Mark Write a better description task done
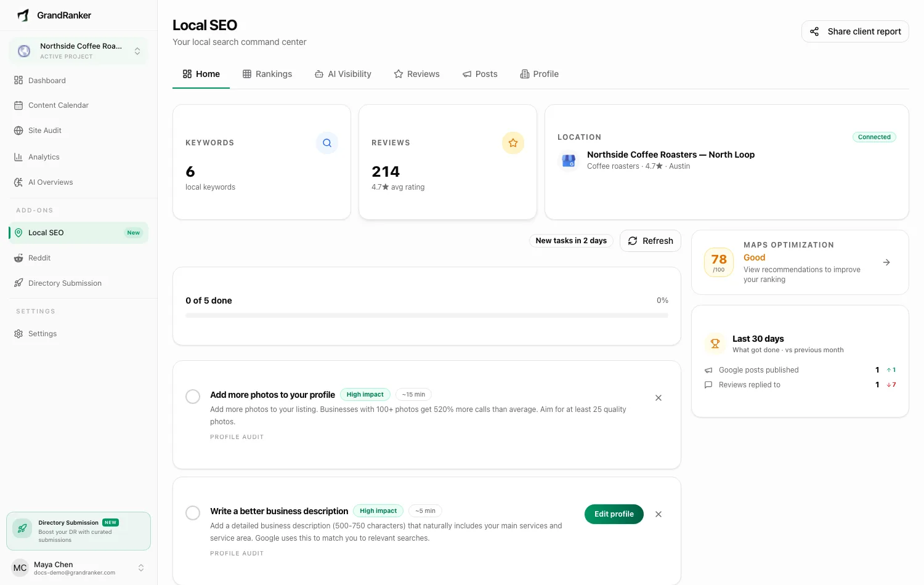924x585 pixels. [x=193, y=513]
